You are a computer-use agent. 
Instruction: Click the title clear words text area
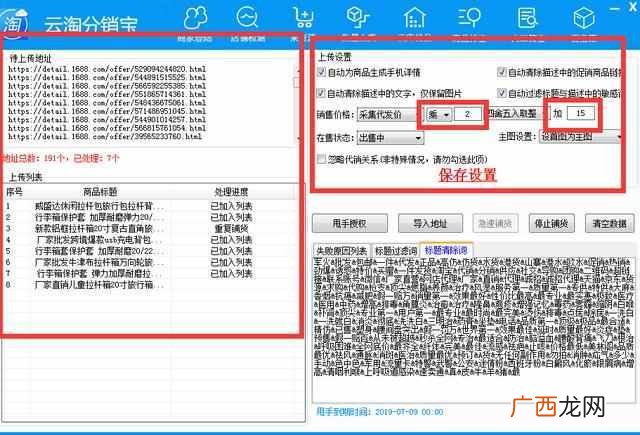tap(474, 330)
